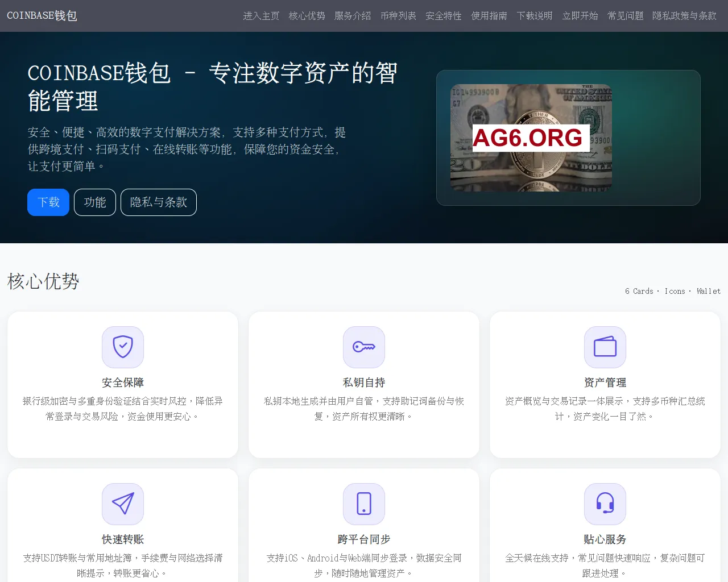Screen dimensions: 728x582
Task: Click the hero paragraph starting 安全、便捷、高效
Action: click(187, 149)
